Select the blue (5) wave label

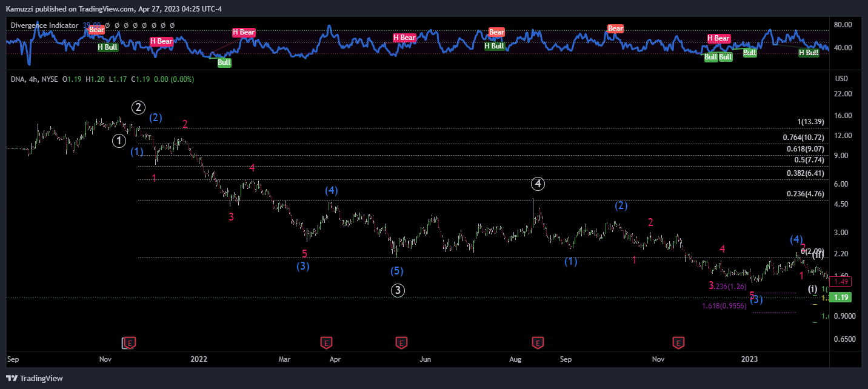[x=396, y=271]
